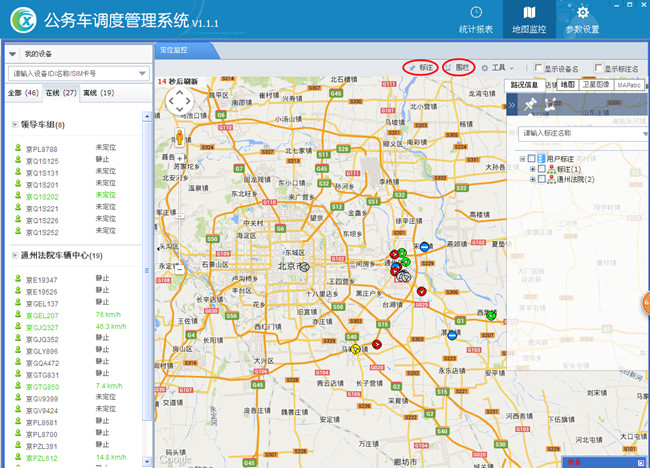Click the map zoom in plus button
The height and width of the screenshot is (468, 650).
tap(180, 160)
